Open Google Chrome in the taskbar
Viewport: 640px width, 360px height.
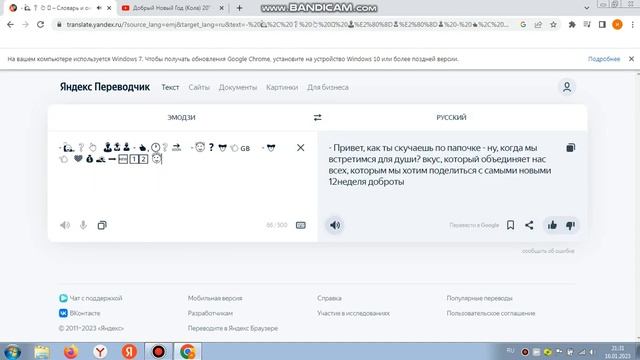click(x=188, y=351)
